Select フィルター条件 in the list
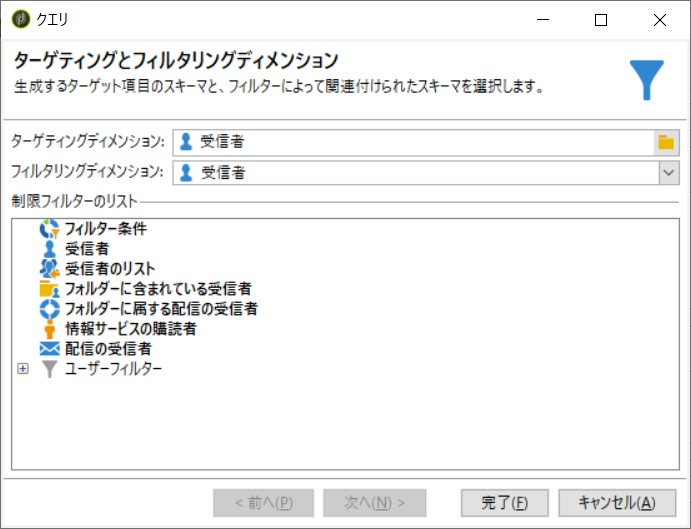Viewport: 691px width, 529px height. pos(106,229)
